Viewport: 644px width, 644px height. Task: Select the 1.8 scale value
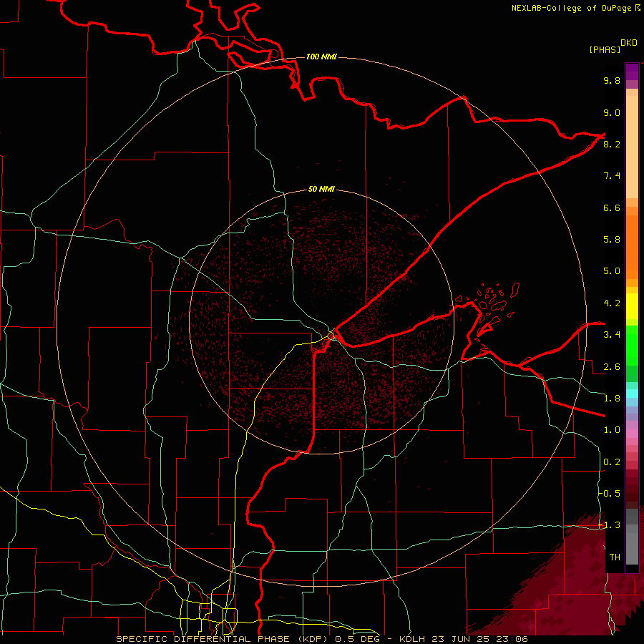612,399
